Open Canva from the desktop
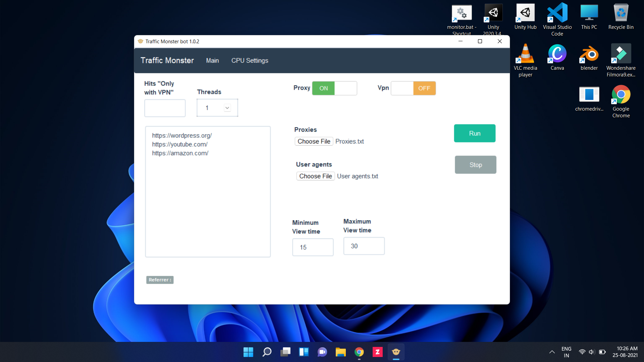644x362 pixels. pyautogui.click(x=557, y=54)
